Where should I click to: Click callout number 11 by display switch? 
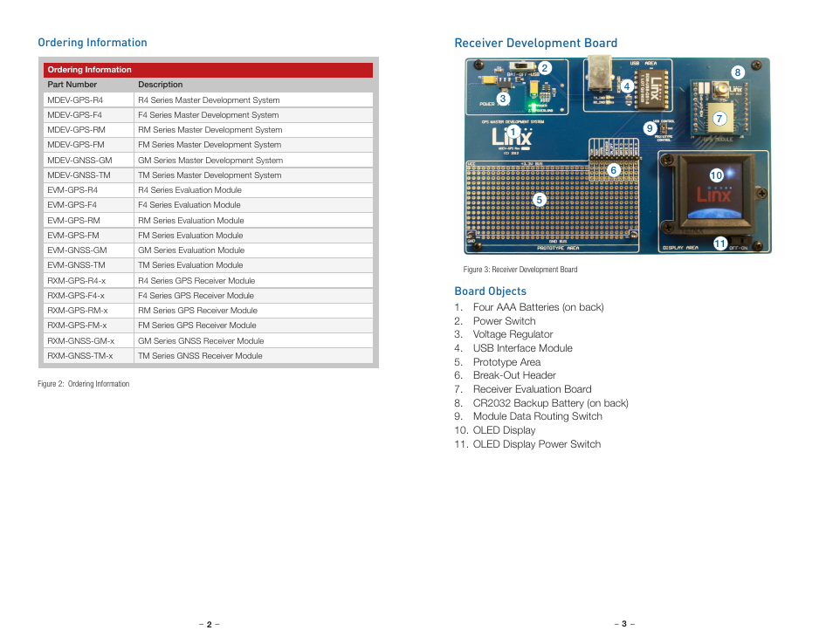(719, 243)
